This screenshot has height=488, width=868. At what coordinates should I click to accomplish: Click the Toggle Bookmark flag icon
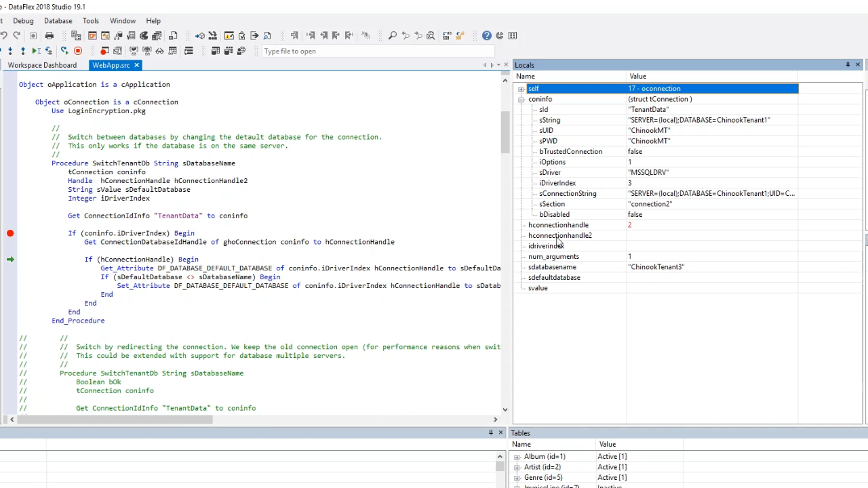pos(294,36)
